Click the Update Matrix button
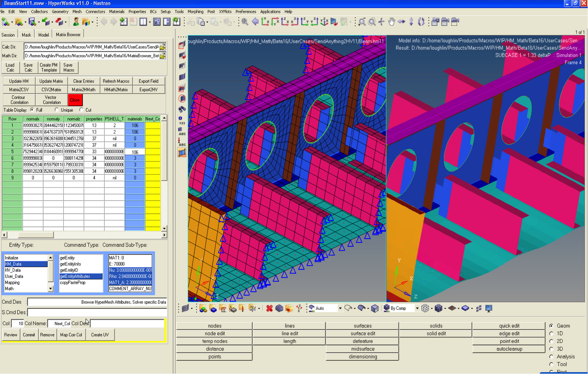 [51, 81]
